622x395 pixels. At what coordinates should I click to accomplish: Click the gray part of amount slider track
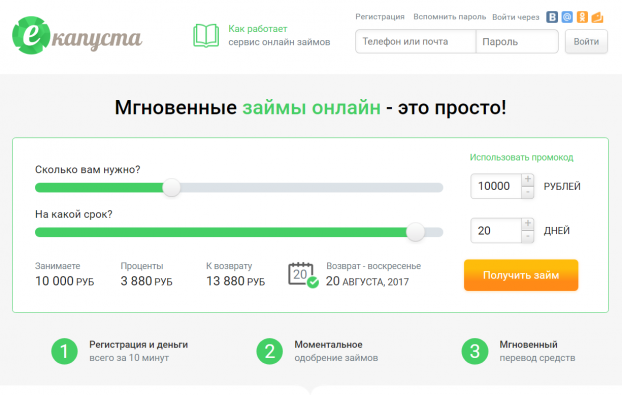(x=311, y=188)
